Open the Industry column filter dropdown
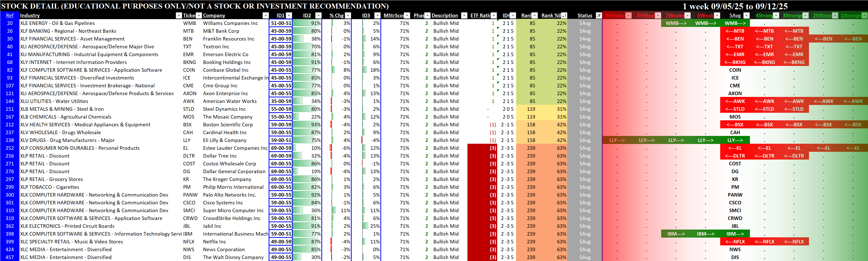This screenshot has height=261, width=868. click(x=179, y=15)
